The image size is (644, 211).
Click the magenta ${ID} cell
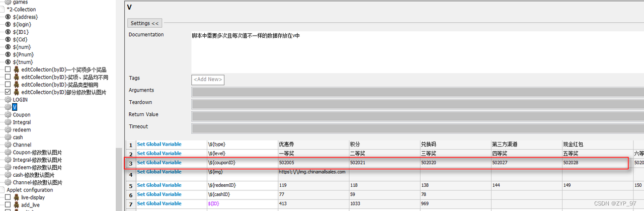242,204
